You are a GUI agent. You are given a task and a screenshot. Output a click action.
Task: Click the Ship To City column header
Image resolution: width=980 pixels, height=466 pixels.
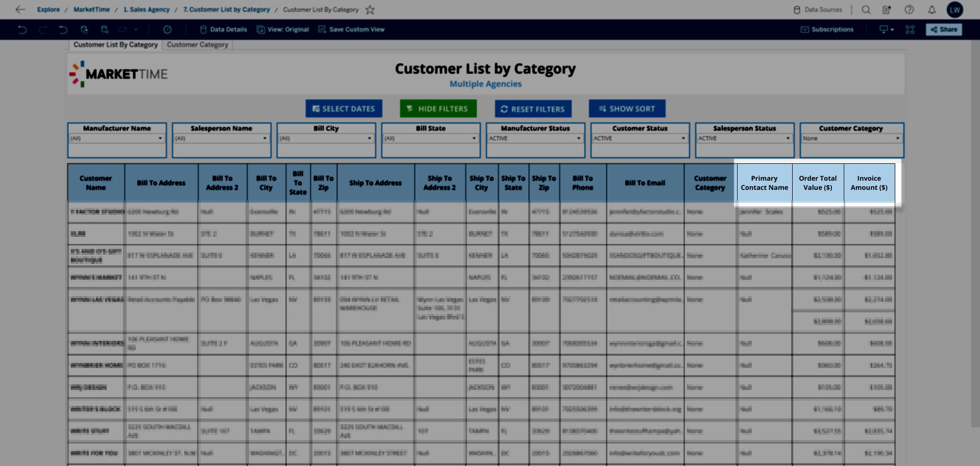point(482,183)
